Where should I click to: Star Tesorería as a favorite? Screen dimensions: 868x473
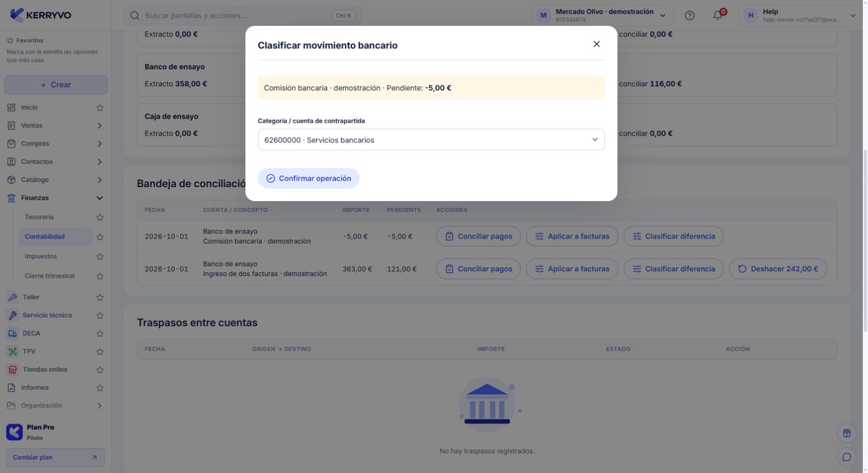click(100, 217)
